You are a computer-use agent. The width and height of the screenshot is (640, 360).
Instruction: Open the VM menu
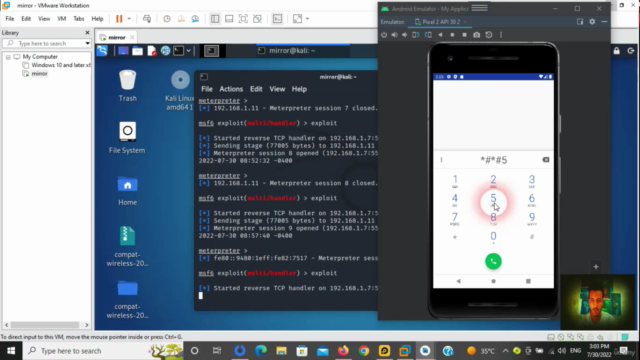pyautogui.click(x=62, y=19)
